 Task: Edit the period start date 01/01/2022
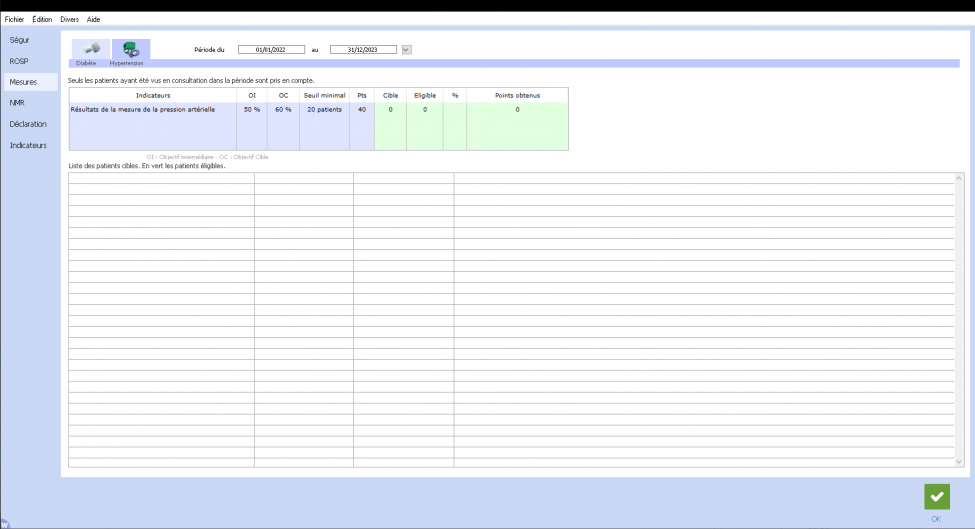click(271, 50)
